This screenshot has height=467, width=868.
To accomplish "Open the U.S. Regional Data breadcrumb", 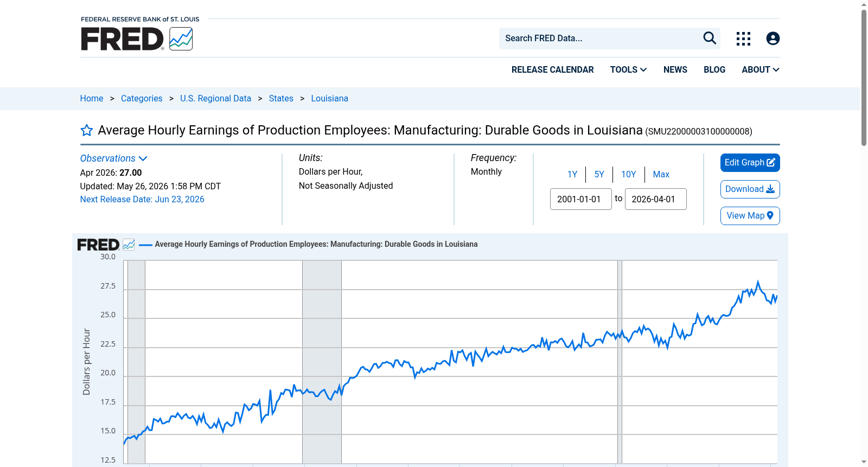I will (215, 98).
